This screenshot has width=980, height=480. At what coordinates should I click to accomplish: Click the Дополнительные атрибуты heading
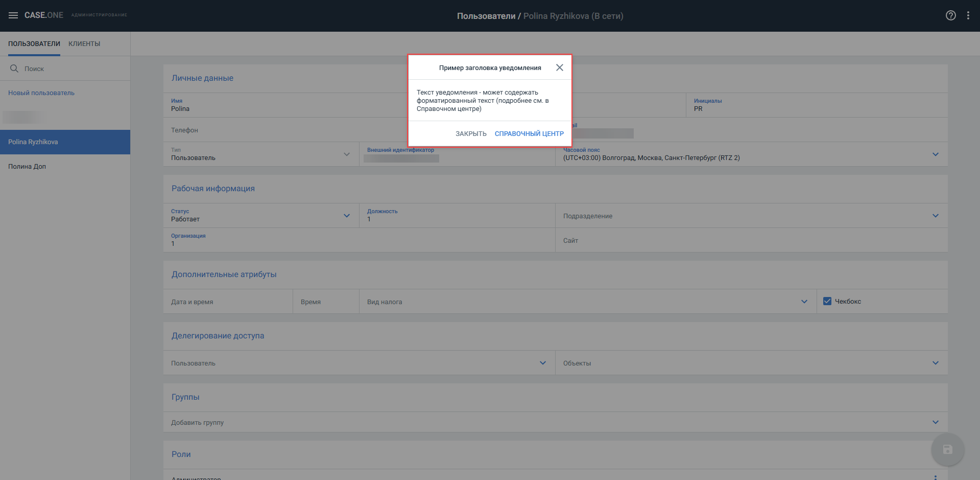[x=224, y=275]
